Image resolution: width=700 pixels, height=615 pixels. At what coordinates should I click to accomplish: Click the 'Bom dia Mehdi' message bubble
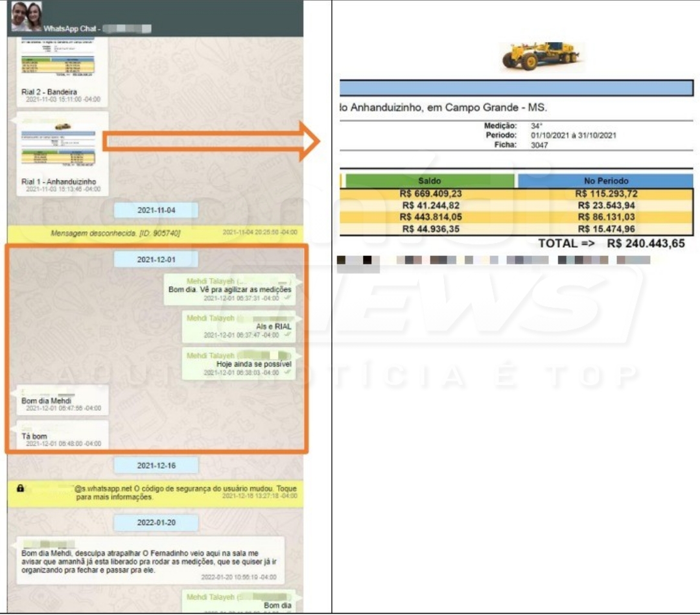coord(62,400)
